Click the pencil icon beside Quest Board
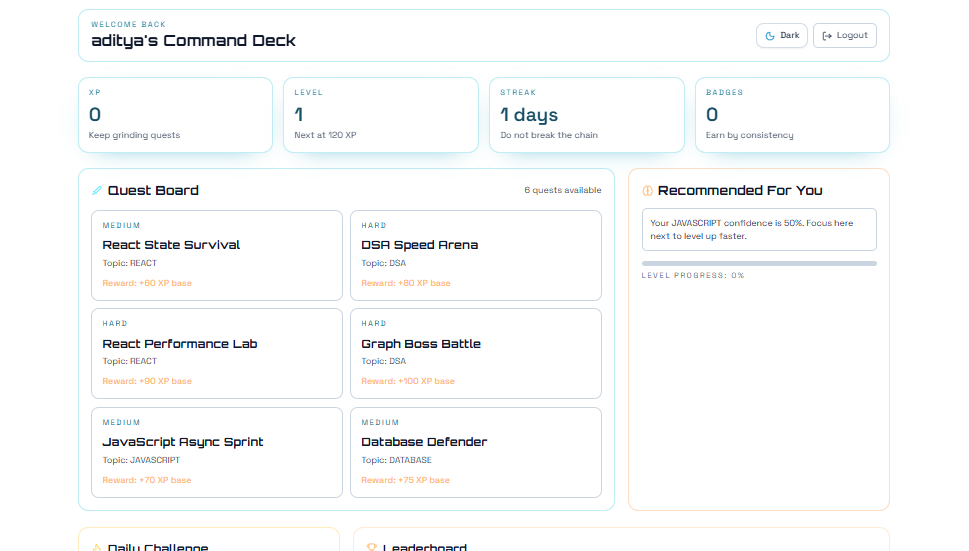 97,190
